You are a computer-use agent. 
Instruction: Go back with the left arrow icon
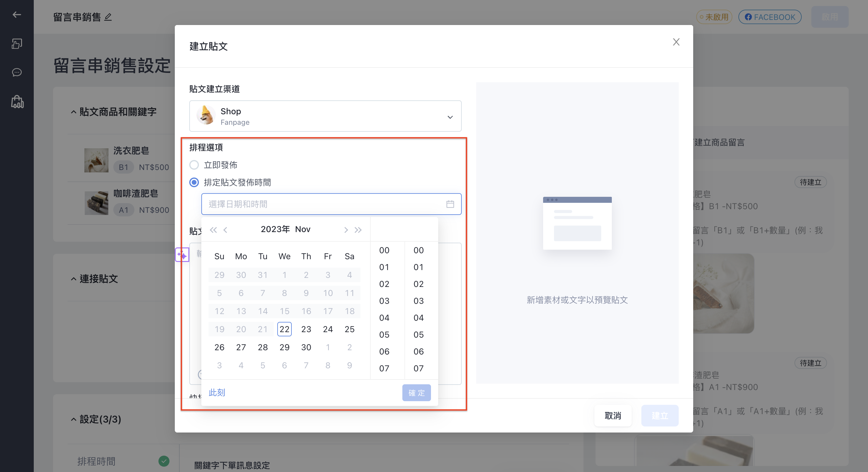17,14
